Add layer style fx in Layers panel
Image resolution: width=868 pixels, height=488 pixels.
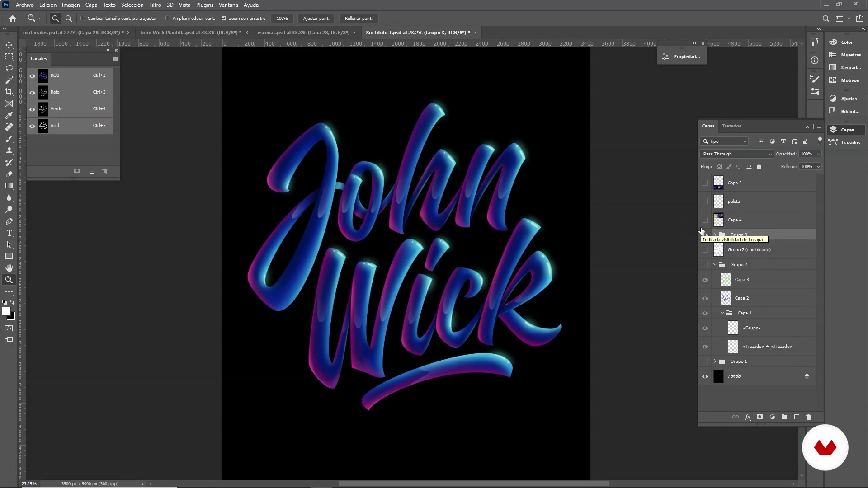[x=748, y=417]
